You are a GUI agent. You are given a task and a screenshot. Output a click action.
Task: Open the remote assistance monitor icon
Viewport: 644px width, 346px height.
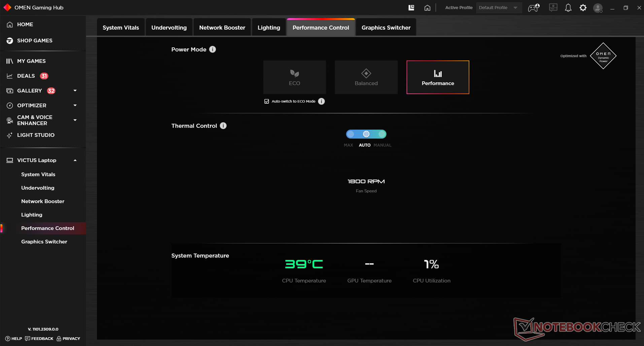coord(553,8)
